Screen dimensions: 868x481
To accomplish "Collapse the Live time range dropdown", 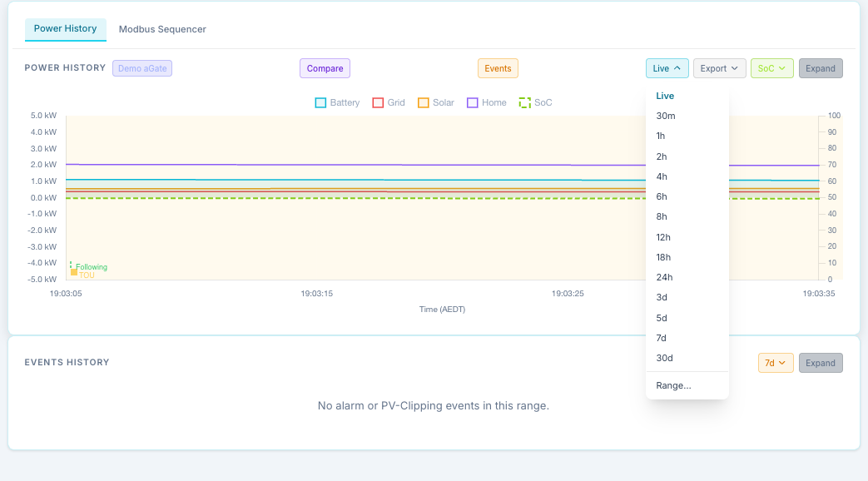I will (x=667, y=68).
